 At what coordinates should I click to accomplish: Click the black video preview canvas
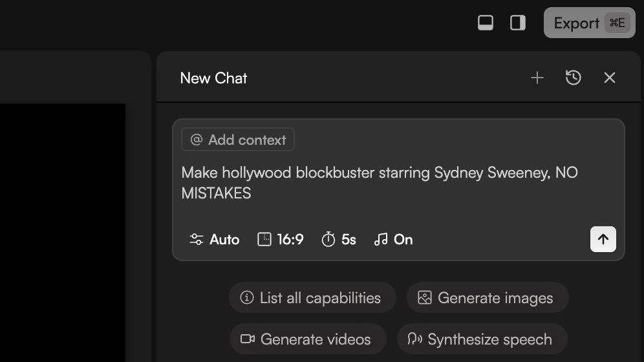click(63, 233)
